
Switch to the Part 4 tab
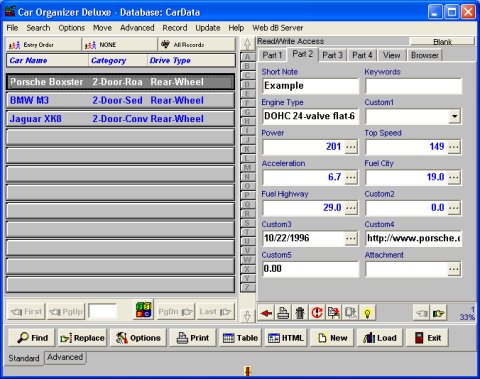[362, 55]
